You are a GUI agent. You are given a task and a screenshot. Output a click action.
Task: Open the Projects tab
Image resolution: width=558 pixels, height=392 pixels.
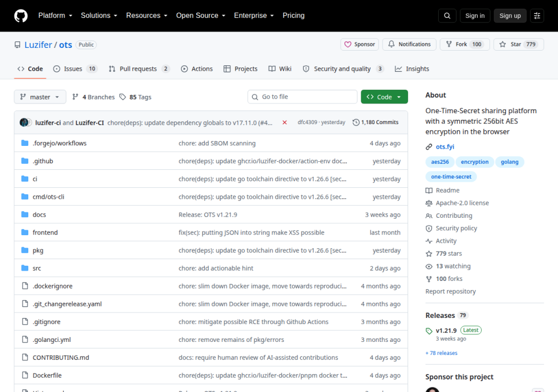click(x=240, y=69)
